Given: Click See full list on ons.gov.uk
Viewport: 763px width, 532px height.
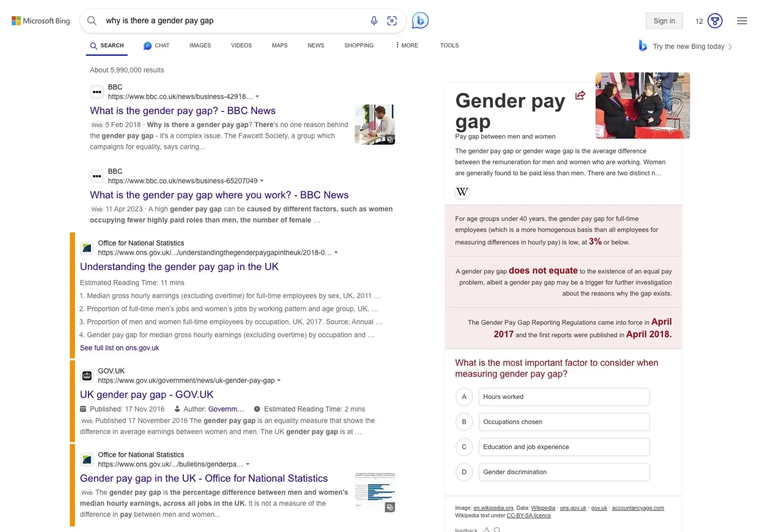Looking at the screenshot, I should [119, 348].
